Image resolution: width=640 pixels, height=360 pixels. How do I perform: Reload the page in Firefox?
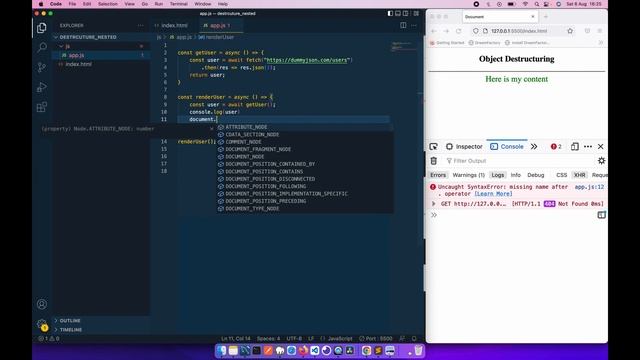458,31
